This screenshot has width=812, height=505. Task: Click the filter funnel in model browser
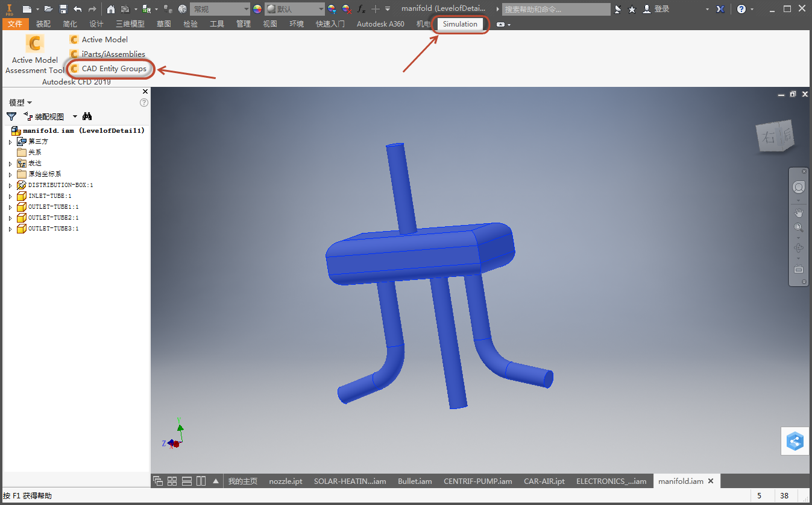(x=11, y=116)
